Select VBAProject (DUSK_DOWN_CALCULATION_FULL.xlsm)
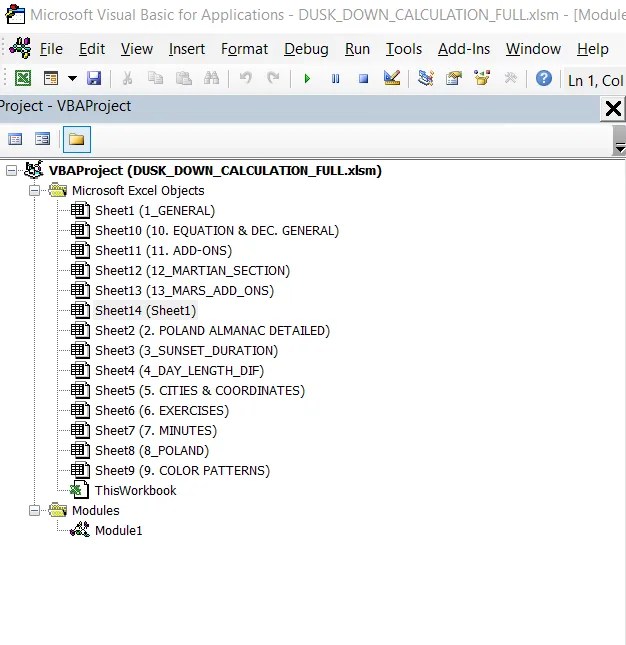The image size is (626, 645). (x=215, y=170)
